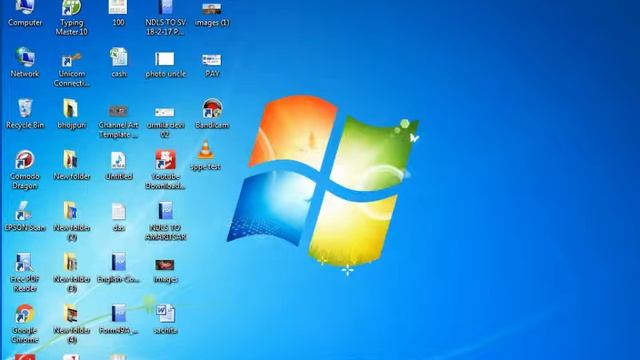Viewport: 640px width, 360px height.
Task: Select the file named 100
Action: tap(118, 13)
